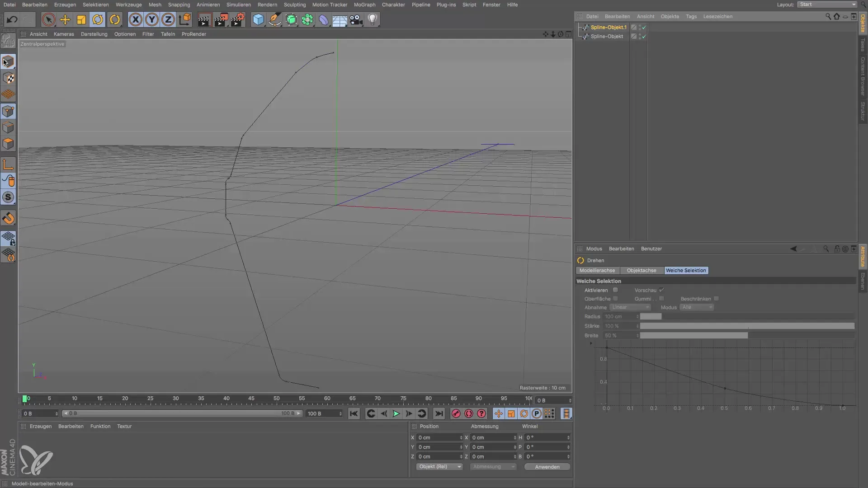Open the Mesh menu

tap(155, 5)
